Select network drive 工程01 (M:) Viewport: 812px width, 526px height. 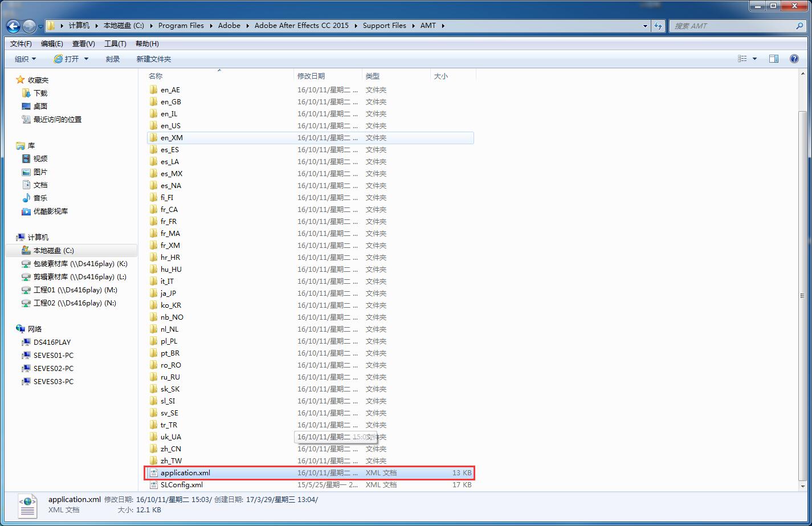click(x=69, y=289)
